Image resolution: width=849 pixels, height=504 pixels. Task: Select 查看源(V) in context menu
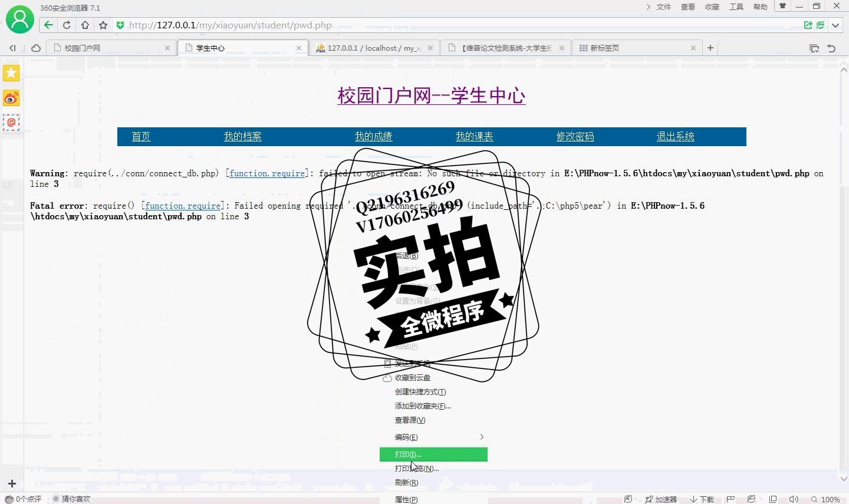coord(433,420)
